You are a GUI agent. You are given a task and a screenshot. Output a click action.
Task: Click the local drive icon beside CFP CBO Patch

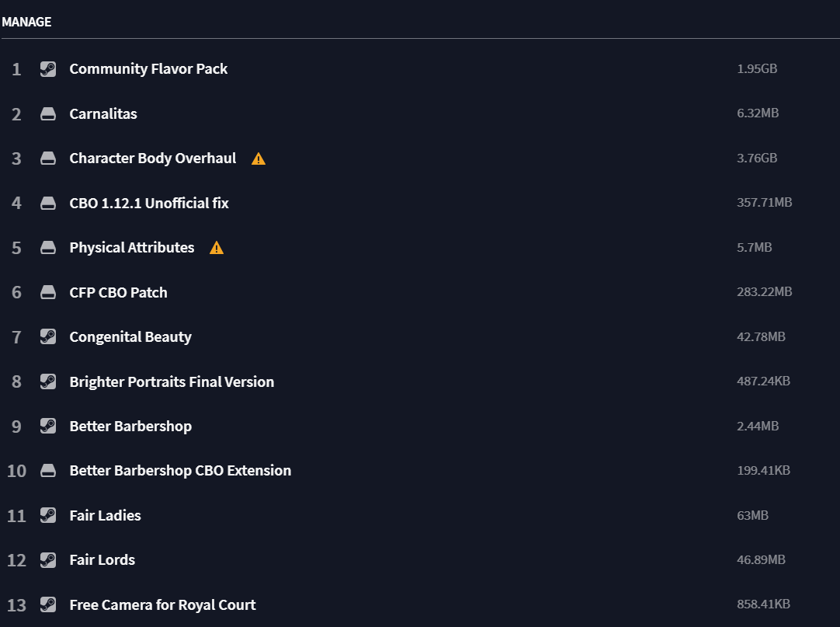pos(47,292)
